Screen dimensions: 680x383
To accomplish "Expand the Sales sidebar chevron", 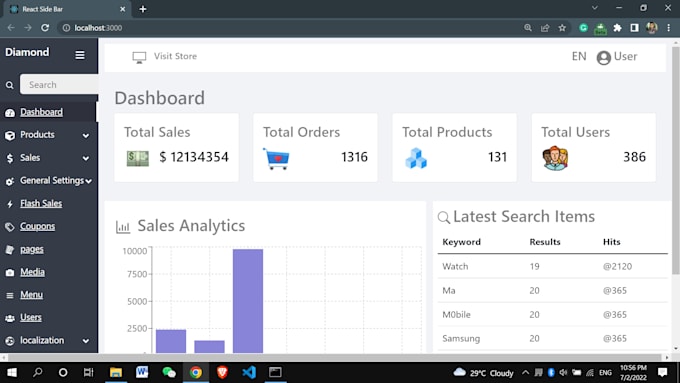I will click(x=86, y=158).
